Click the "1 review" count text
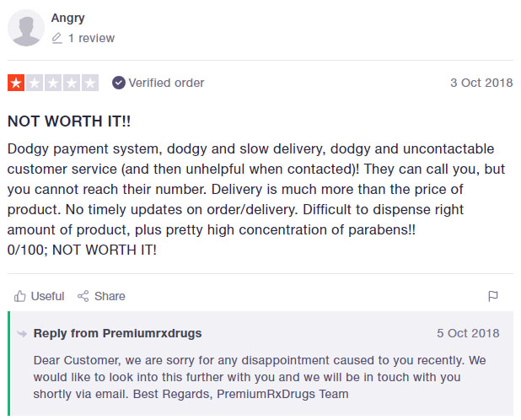This screenshot has width=521, height=420. (x=91, y=38)
